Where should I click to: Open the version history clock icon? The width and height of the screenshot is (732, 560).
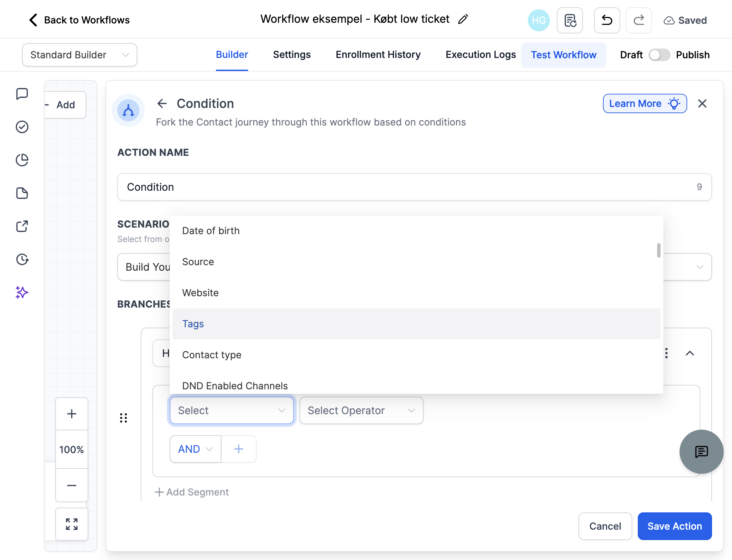[x=22, y=259]
